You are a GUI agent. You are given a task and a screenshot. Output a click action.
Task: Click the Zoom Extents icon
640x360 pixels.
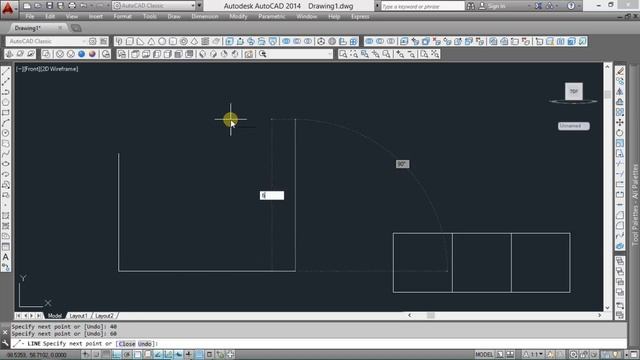click(435, 54)
